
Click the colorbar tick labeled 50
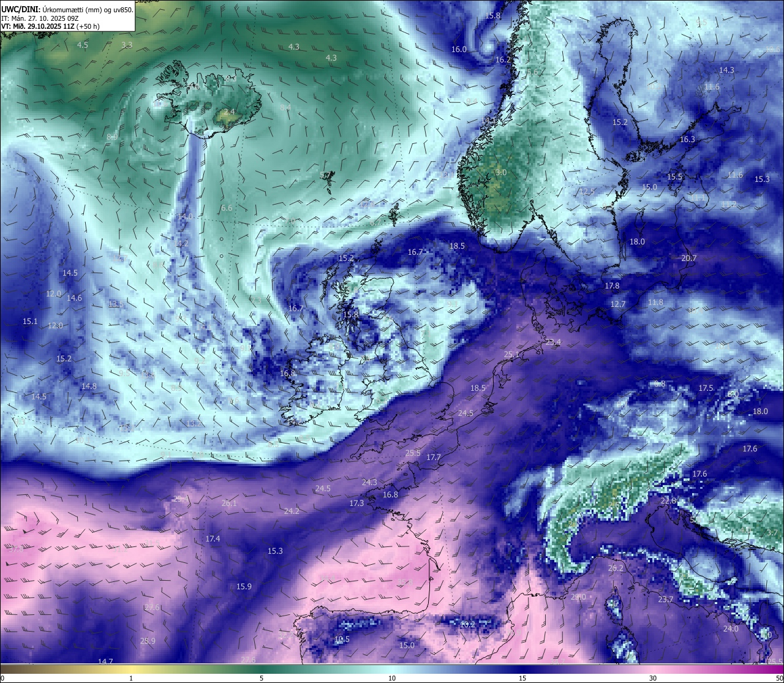tap(778, 678)
